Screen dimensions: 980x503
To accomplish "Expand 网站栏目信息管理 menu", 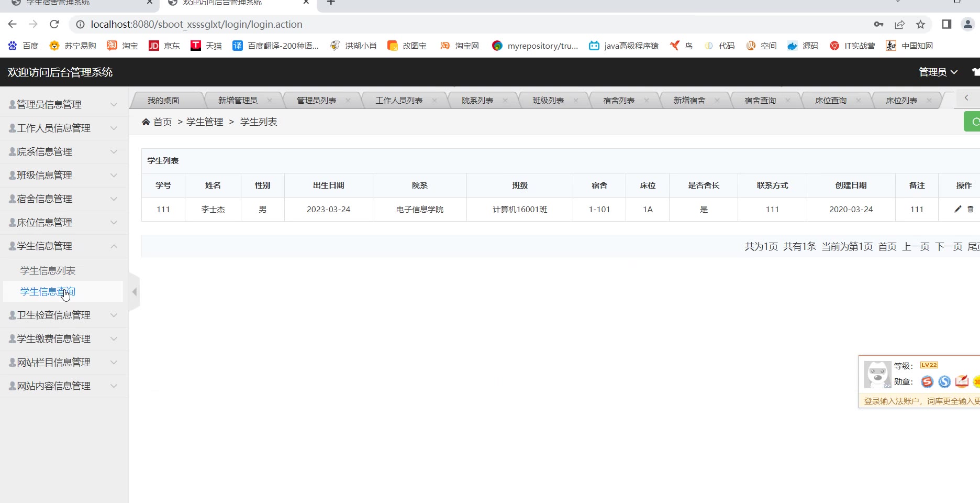I will click(x=64, y=362).
